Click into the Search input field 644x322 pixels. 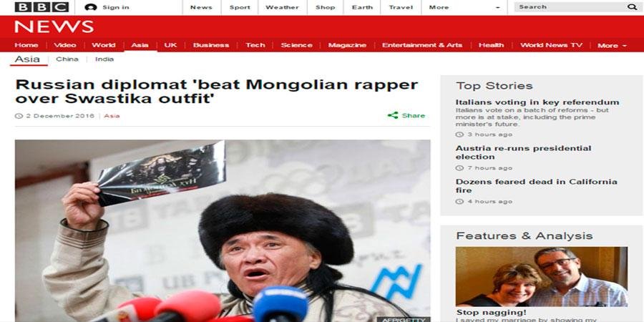click(x=571, y=7)
